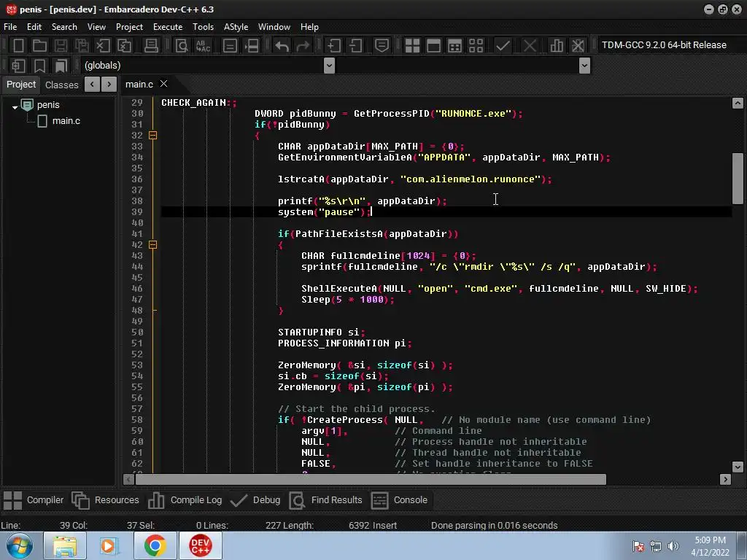Open the Execute menu
The height and width of the screenshot is (560, 747).
click(x=168, y=27)
